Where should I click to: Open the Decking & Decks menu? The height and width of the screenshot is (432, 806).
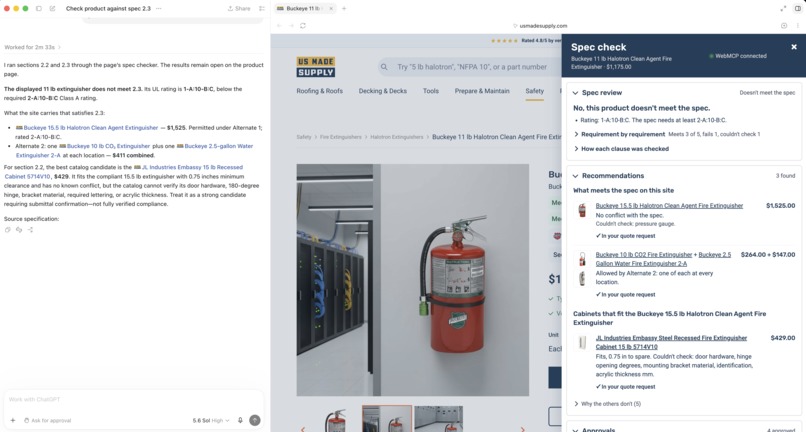tap(382, 91)
